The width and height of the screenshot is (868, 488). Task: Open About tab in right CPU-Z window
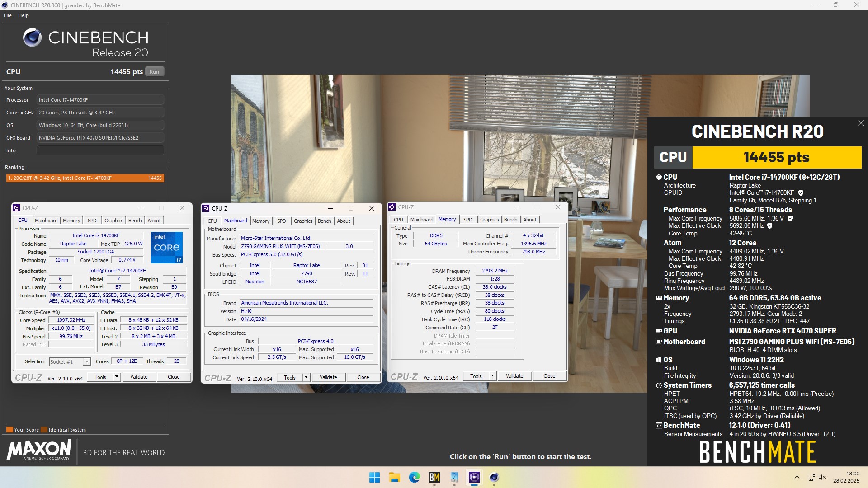point(530,220)
